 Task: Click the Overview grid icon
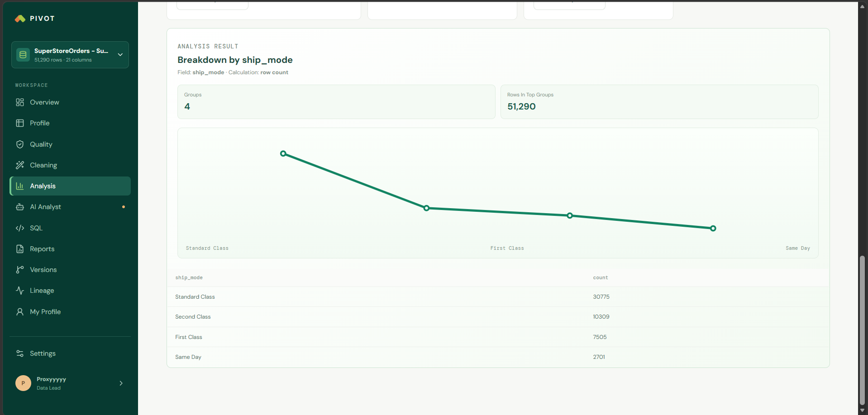point(20,102)
